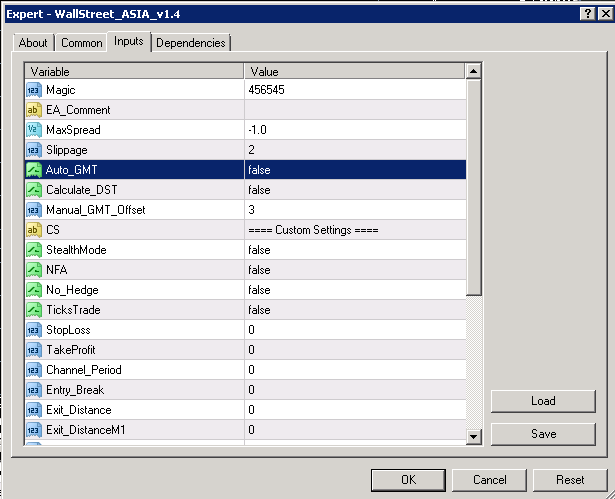Click the boolean icon beside Calculate_DST
The width and height of the screenshot is (615, 499).
(x=34, y=190)
